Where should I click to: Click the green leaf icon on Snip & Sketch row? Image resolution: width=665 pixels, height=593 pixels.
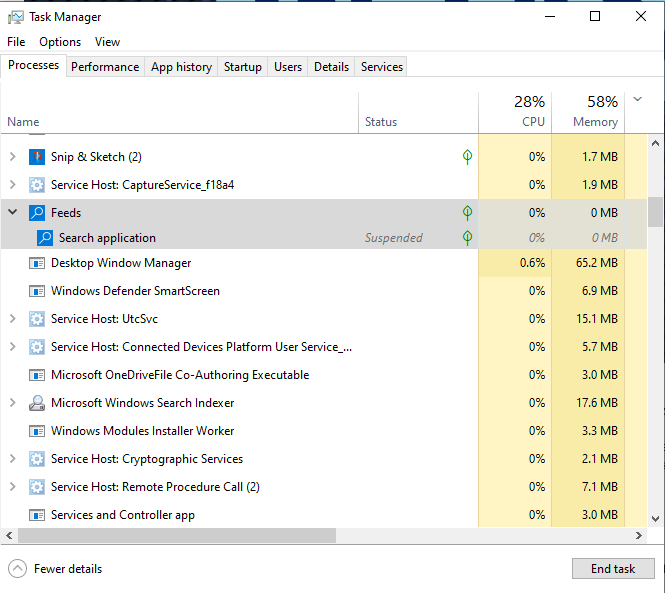pyautogui.click(x=467, y=157)
